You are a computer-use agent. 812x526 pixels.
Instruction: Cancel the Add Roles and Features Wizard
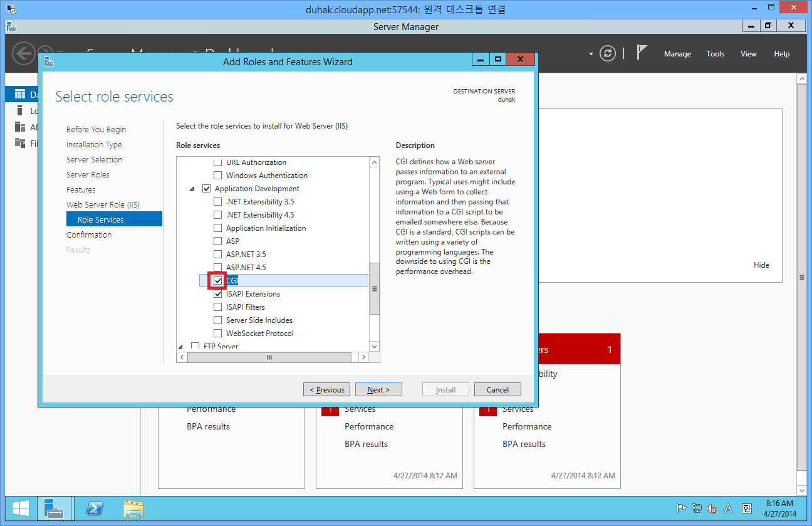point(497,389)
